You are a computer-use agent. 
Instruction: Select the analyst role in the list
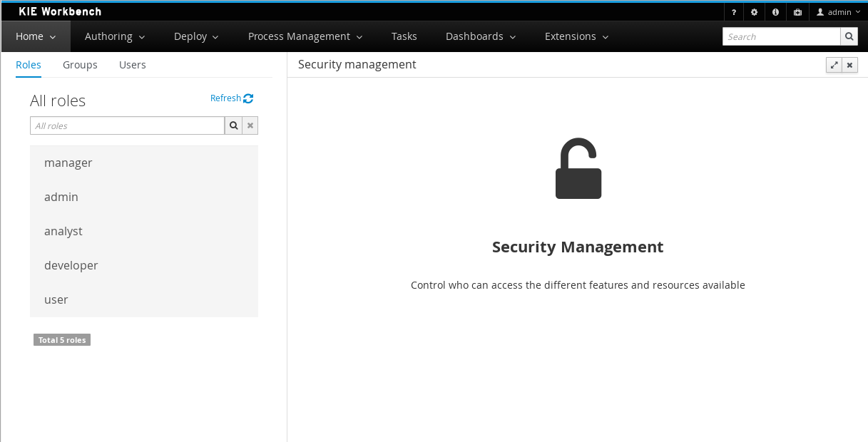click(63, 231)
